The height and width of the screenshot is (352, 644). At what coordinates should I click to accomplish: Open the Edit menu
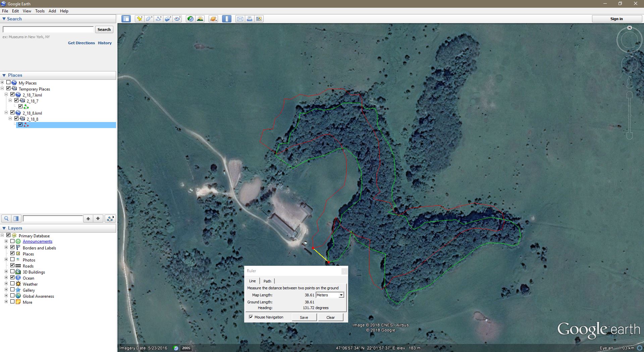pyautogui.click(x=15, y=11)
